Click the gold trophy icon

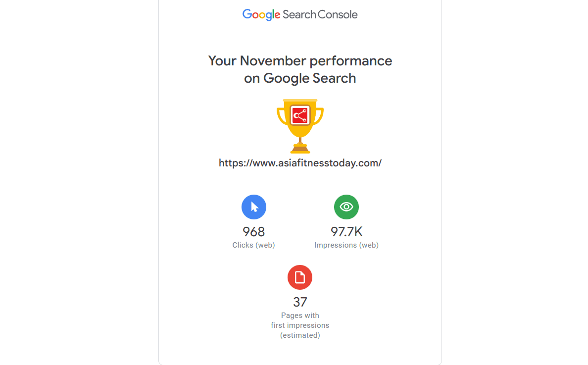point(300,126)
